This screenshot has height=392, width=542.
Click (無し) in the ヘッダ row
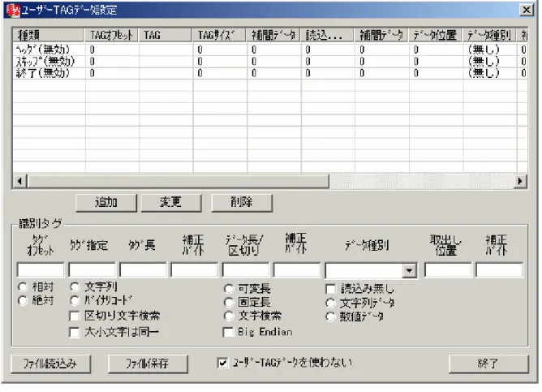pos(484,50)
